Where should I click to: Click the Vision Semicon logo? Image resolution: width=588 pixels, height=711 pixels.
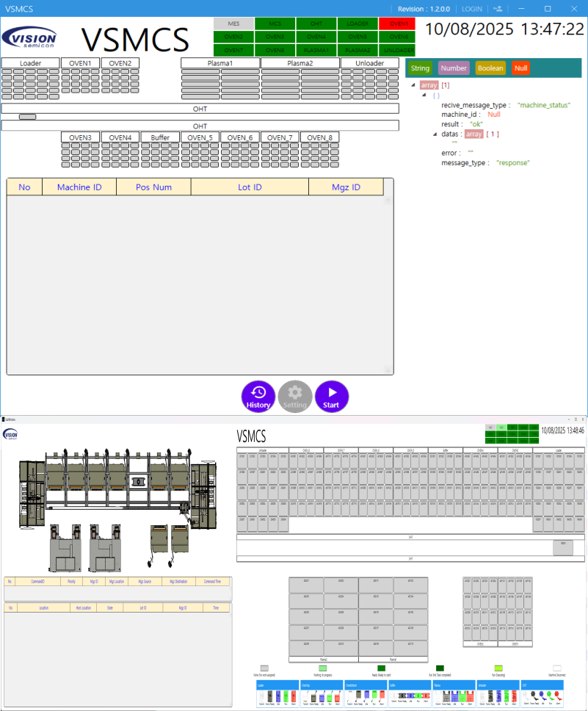tap(35, 37)
